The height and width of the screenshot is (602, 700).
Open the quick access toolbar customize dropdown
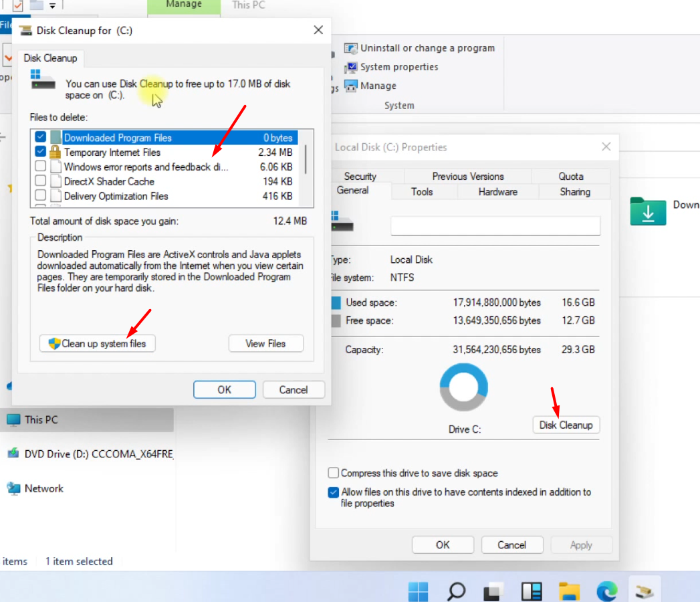coord(52,6)
